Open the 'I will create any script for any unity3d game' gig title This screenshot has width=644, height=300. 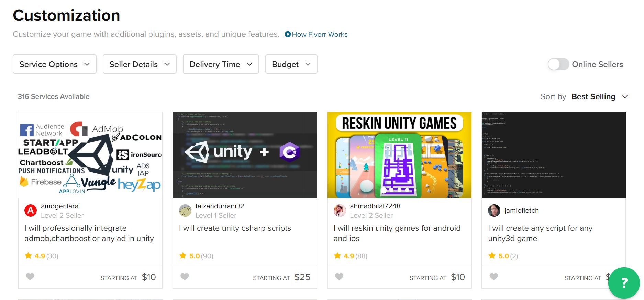point(540,233)
